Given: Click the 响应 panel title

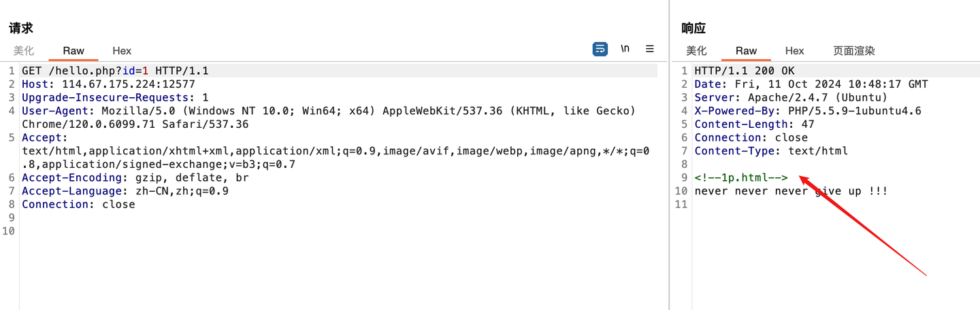Looking at the screenshot, I should pos(693,29).
